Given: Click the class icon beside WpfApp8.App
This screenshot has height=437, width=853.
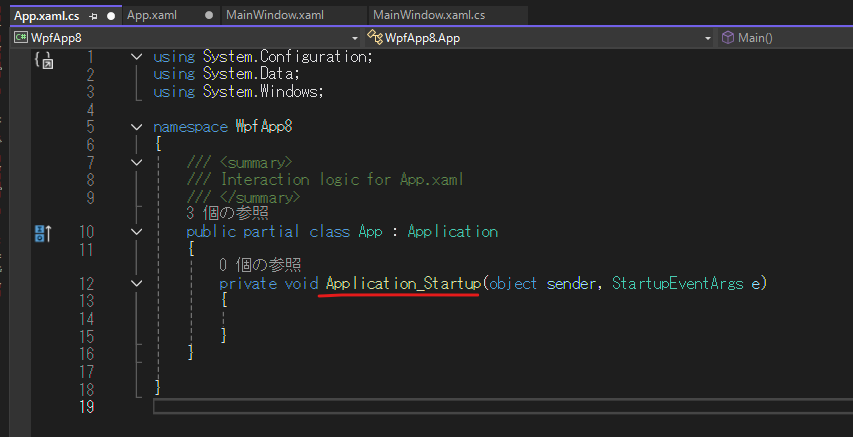Looking at the screenshot, I should click(375, 37).
